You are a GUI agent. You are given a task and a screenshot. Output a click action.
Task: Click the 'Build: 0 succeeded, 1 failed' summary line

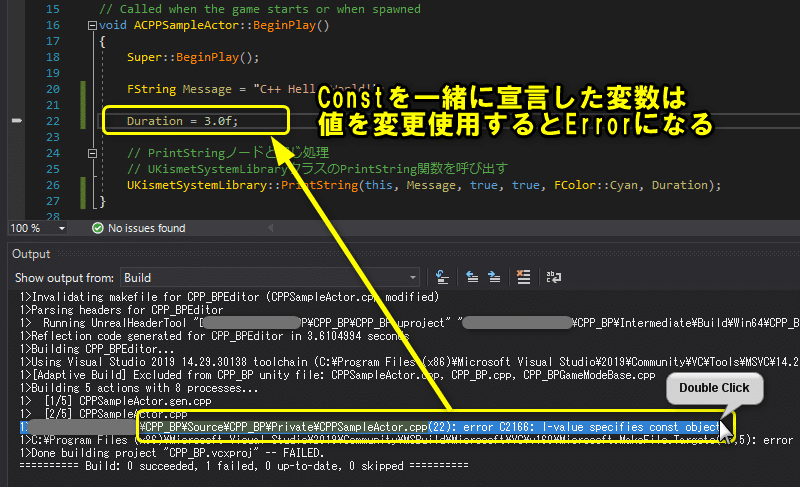tap(244, 466)
